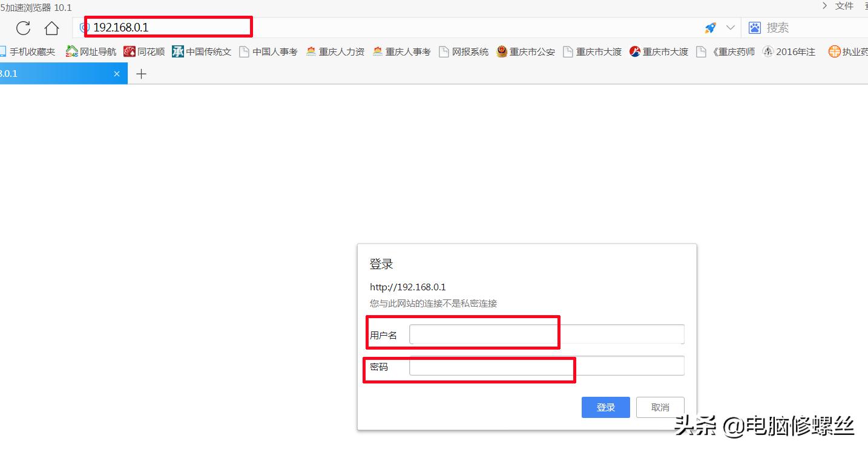Switch to the 192.168.0.1 tab
868x450 pixels.
54,73
